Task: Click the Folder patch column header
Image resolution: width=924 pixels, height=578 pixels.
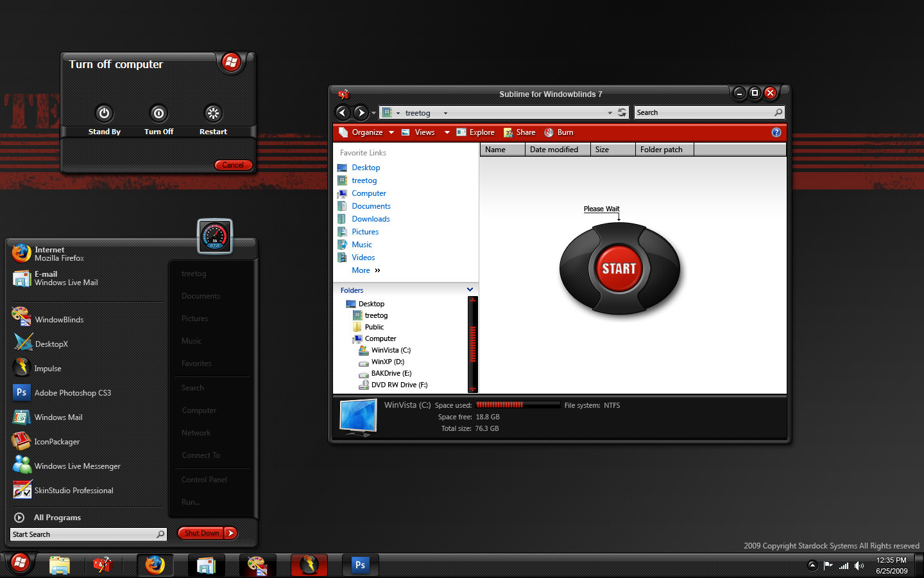Action: [664, 150]
